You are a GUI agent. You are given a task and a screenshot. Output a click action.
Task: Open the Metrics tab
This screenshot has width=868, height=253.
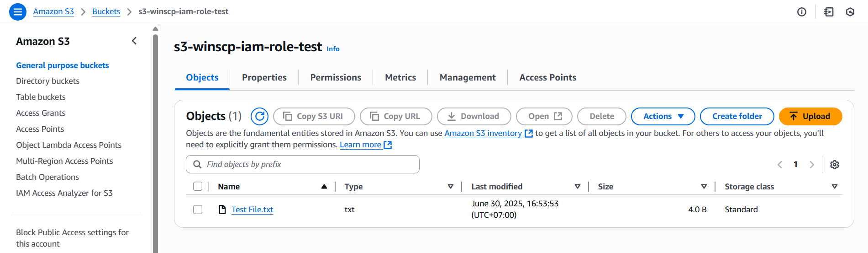click(400, 77)
